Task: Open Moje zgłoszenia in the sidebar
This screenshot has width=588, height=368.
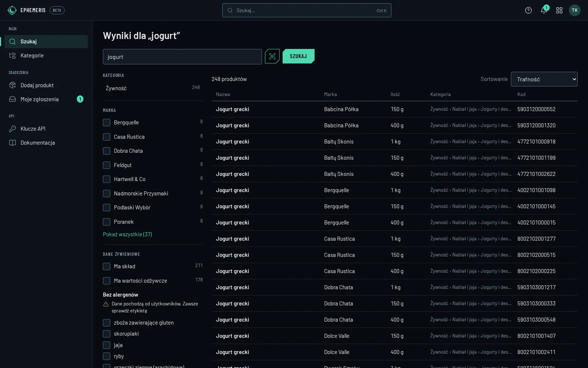Action: coord(46,99)
